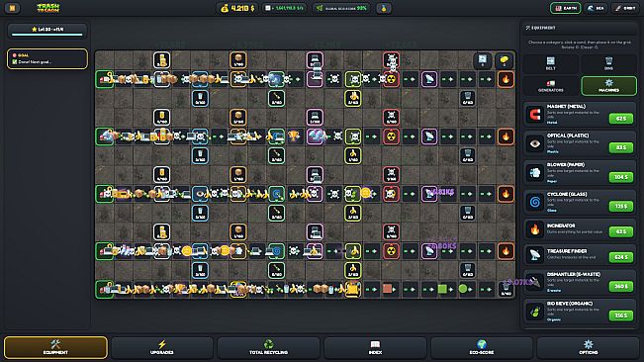The width and height of the screenshot is (644, 362).
Task: Click the green square tile on bottom belt
Action: click(x=442, y=289)
